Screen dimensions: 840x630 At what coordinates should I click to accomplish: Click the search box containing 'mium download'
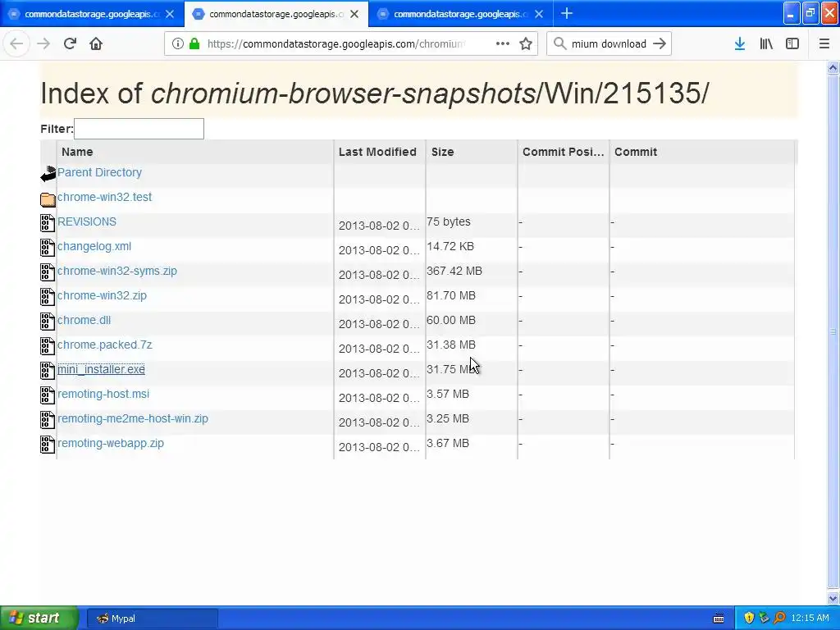(x=609, y=43)
